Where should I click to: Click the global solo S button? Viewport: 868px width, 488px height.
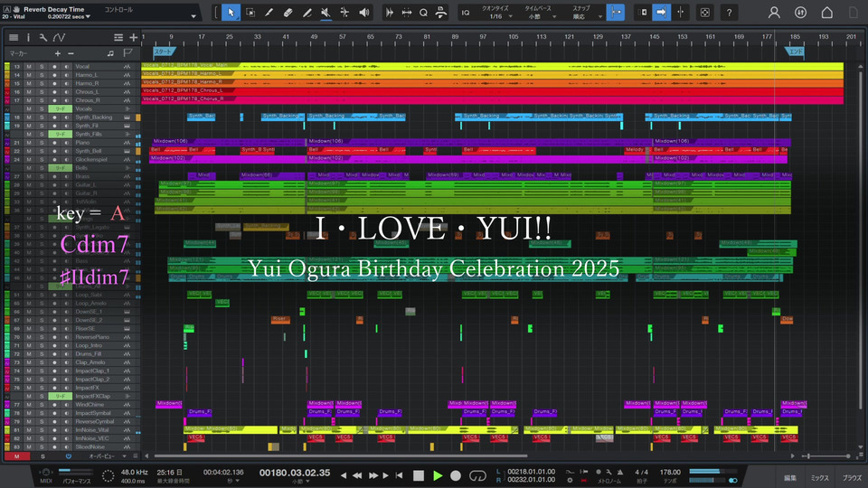pos(42,456)
